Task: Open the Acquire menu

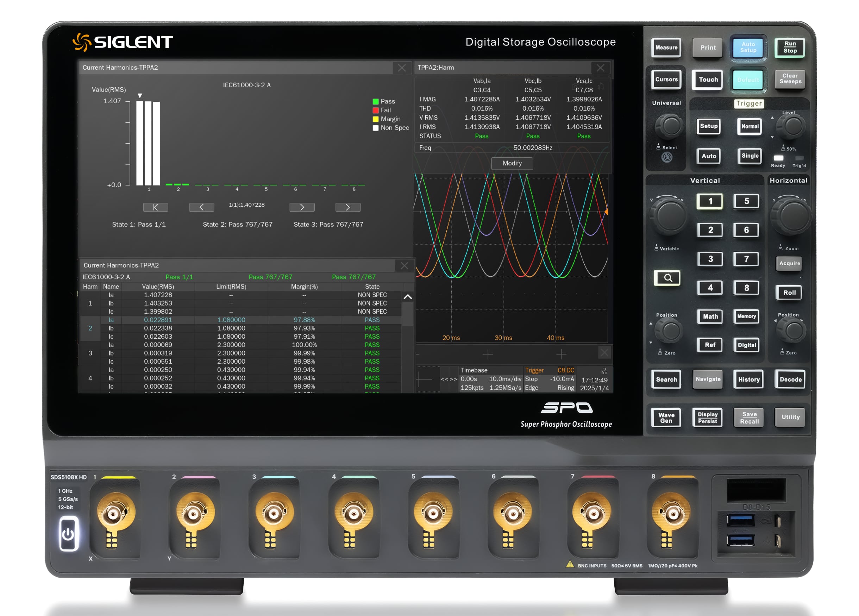Action: pos(789,264)
